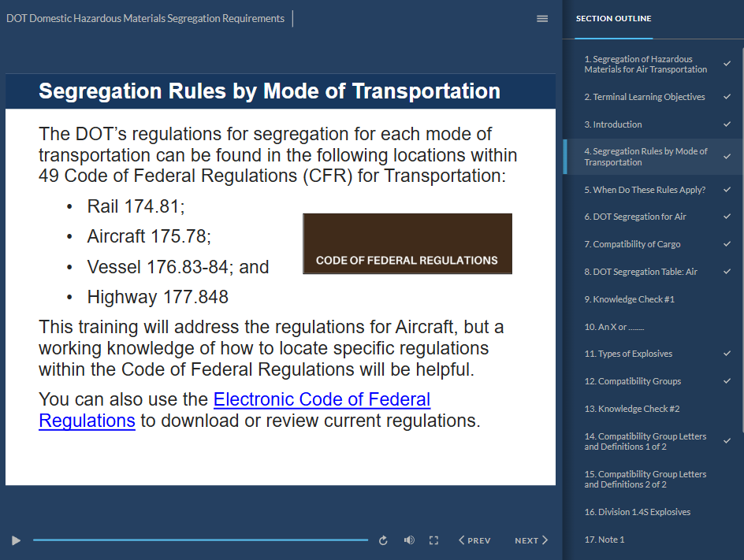744x560 pixels.
Task: Go to previous slide with PREV
Action: coord(474,540)
